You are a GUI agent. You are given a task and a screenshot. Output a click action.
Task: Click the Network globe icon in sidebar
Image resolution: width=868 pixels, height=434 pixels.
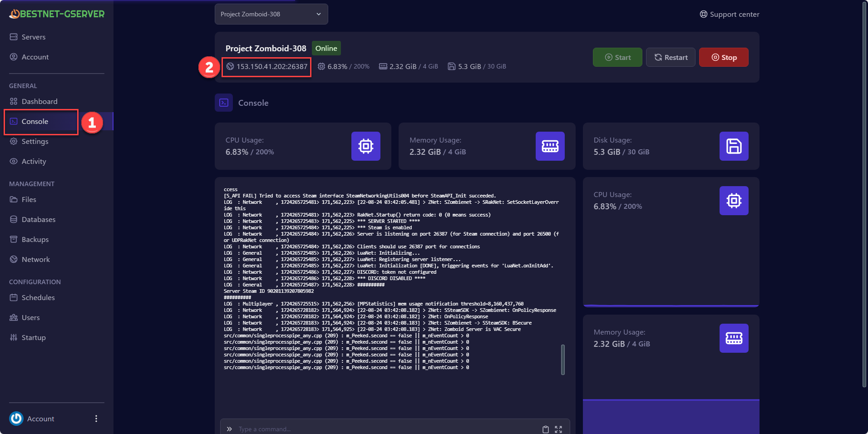pos(14,259)
